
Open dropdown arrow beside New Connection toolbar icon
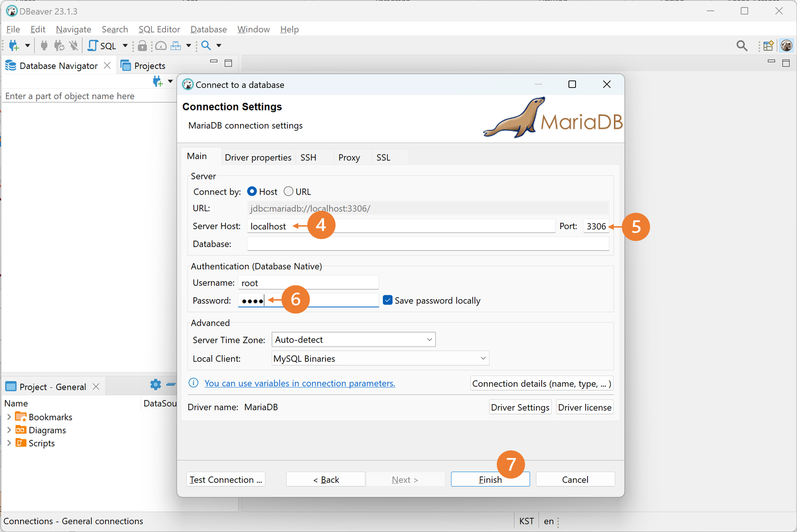pyautogui.click(x=27, y=45)
